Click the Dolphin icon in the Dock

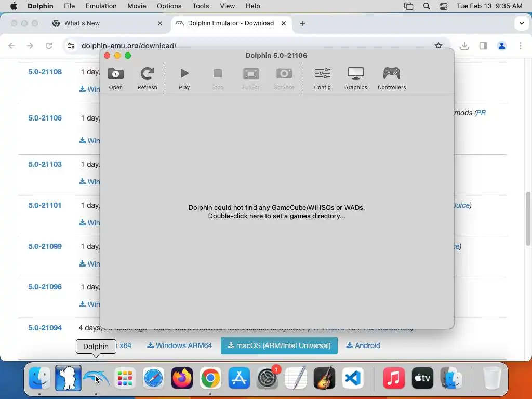click(96, 378)
